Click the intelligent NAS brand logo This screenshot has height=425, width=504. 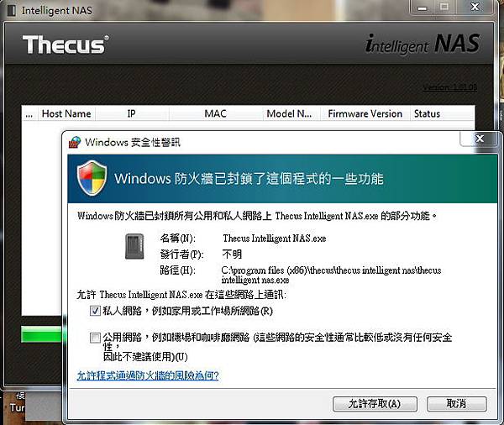(423, 44)
